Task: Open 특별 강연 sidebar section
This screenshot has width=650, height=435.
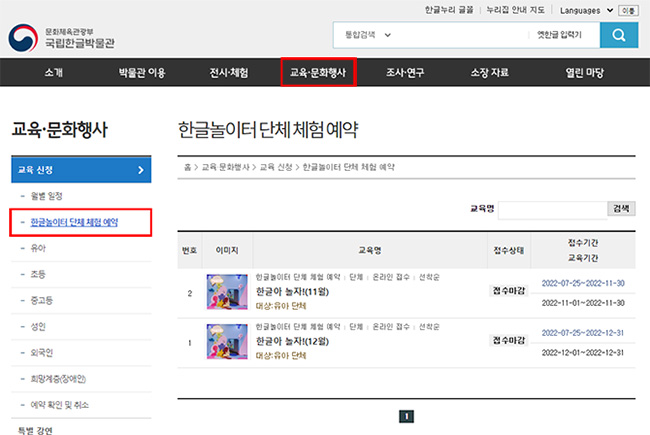Action: [x=35, y=430]
